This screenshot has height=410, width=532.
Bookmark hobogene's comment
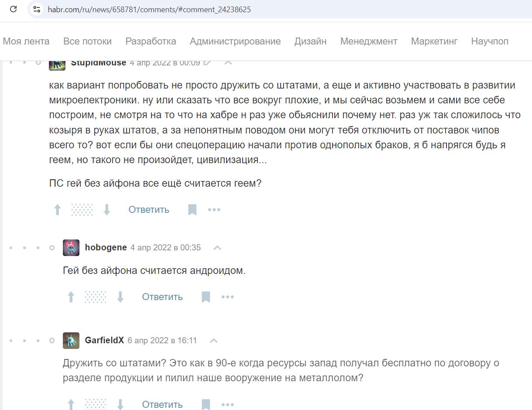[x=206, y=297]
